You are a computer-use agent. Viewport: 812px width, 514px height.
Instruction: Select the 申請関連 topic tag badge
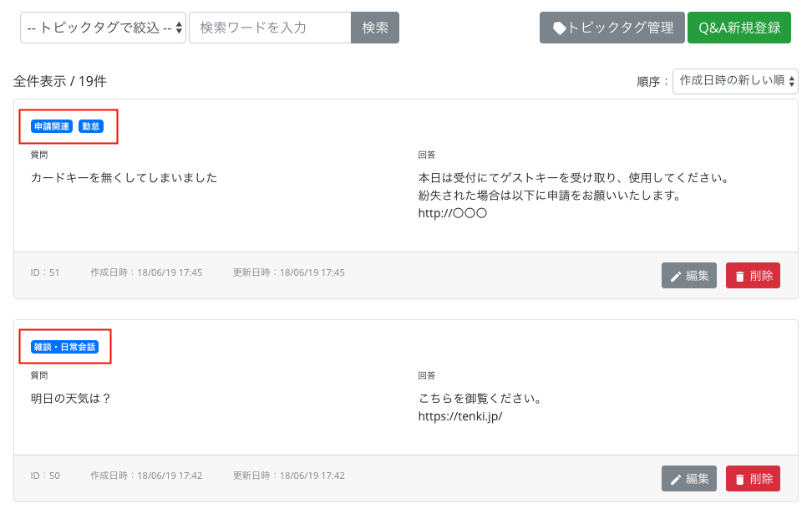pyautogui.click(x=52, y=126)
